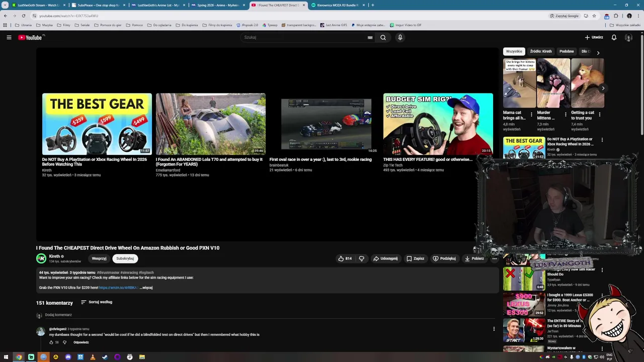Image resolution: width=644 pixels, height=362 pixels.
Task: Click the 'Subskrybuj' subscribe button
Action: [x=125, y=258]
